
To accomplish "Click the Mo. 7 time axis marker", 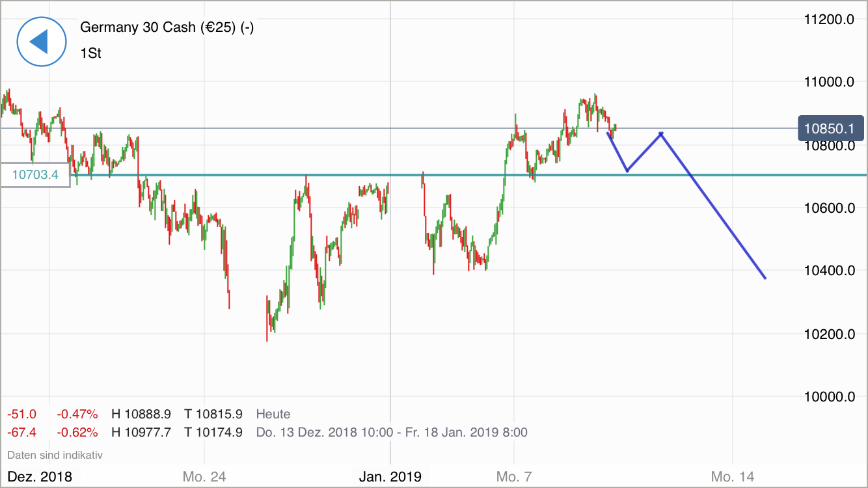I will tap(514, 476).
